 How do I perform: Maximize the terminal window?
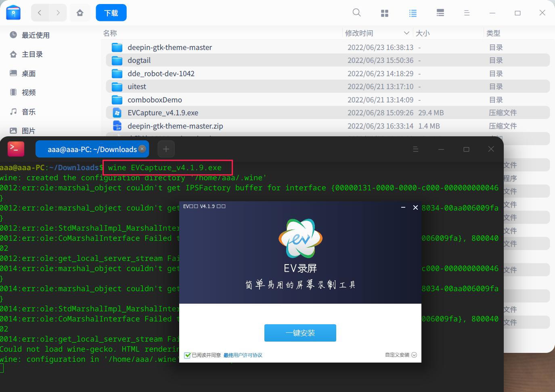tap(466, 149)
